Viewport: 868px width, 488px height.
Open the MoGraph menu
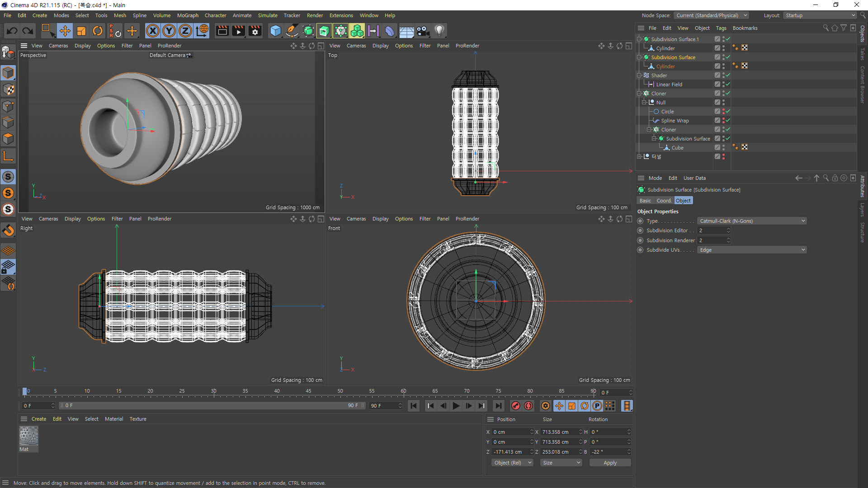point(188,15)
